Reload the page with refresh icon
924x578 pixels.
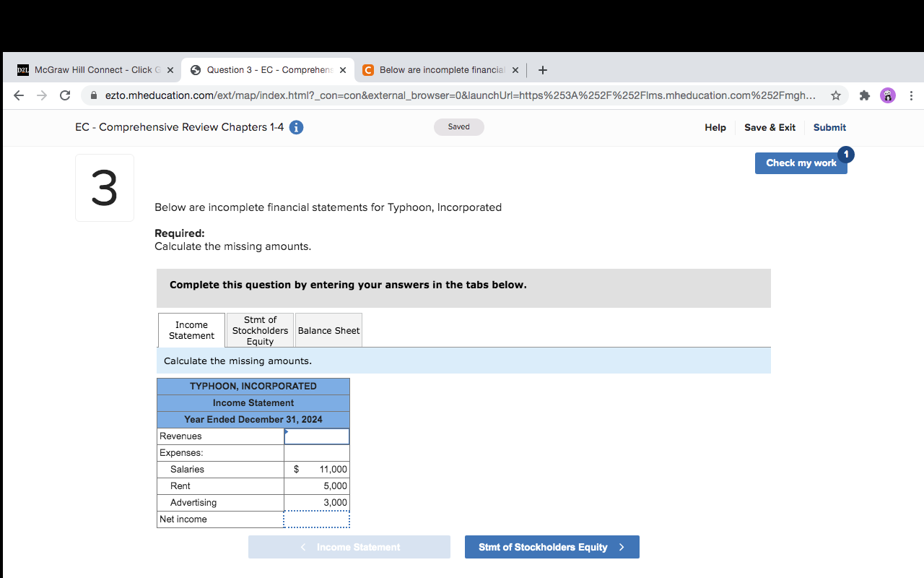pos(65,95)
